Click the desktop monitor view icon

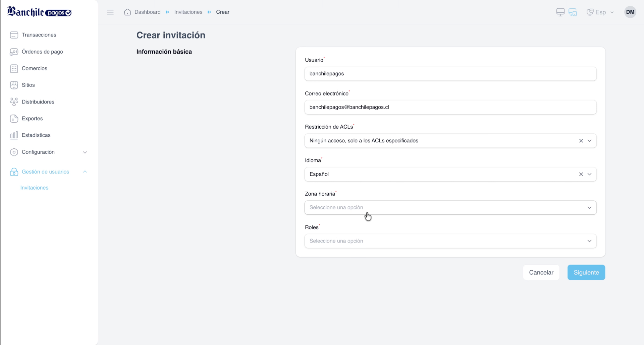click(560, 12)
